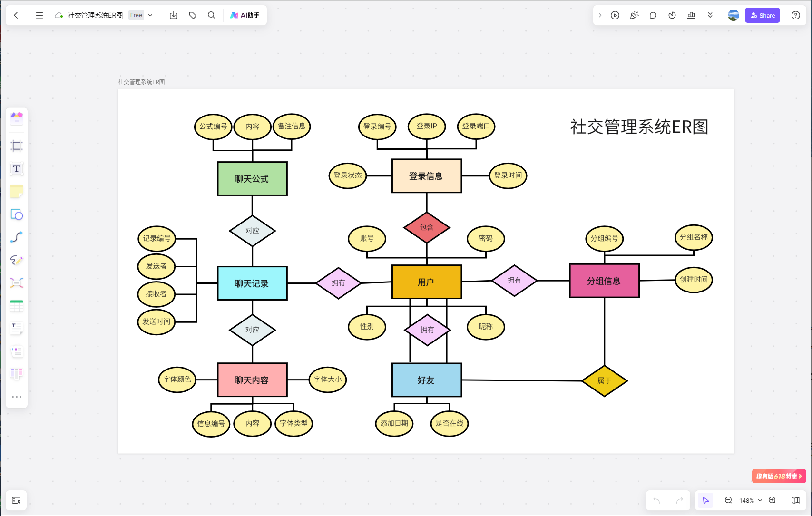Open the tag label icon
Viewport: 812px width, 516px height.
(193, 15)
